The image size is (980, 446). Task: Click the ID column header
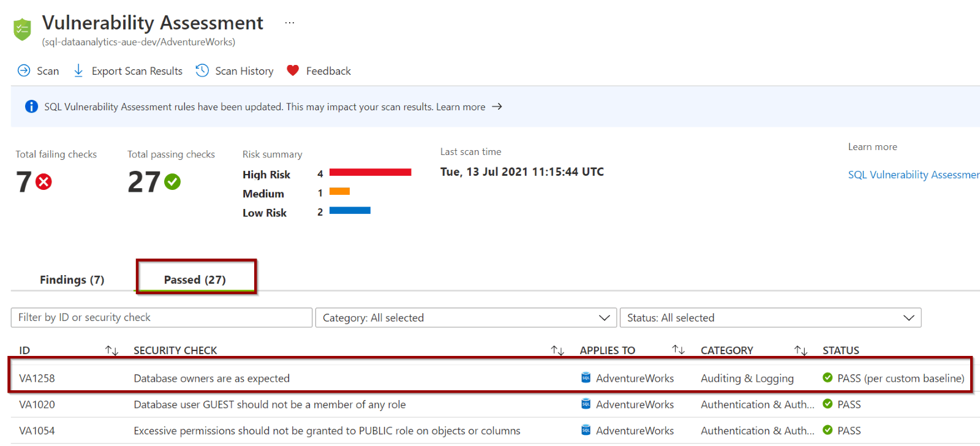point(24,350)
